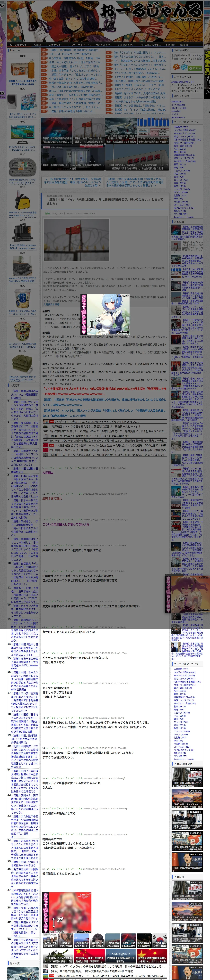Open the 80.5% poll chart thumbnail article
The image size is (210, 980).
point(153,131)
